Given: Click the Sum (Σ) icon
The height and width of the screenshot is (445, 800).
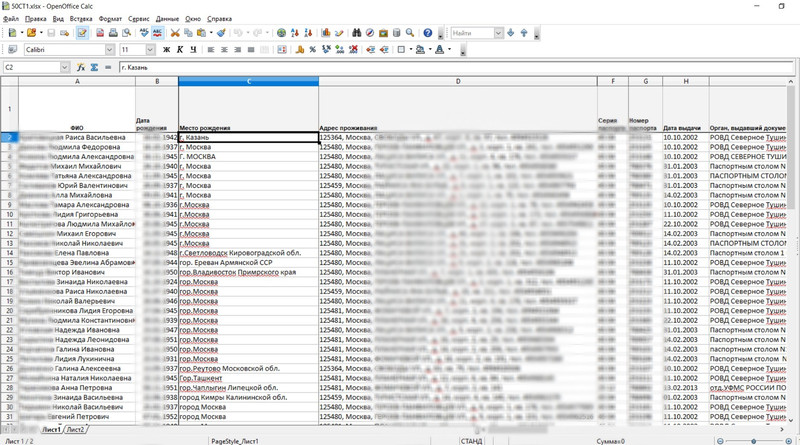Looking at the screenshot, I should pyautogui.click(x=94, y=67).
